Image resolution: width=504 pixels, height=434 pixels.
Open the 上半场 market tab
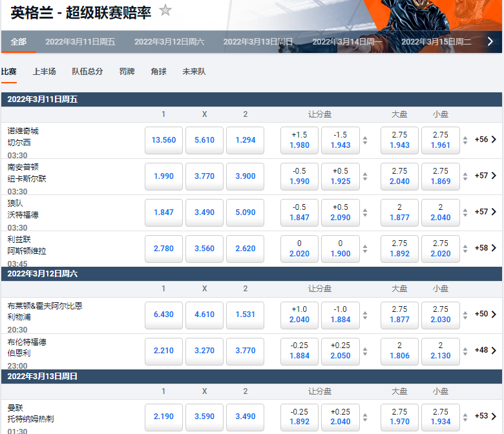45,72
